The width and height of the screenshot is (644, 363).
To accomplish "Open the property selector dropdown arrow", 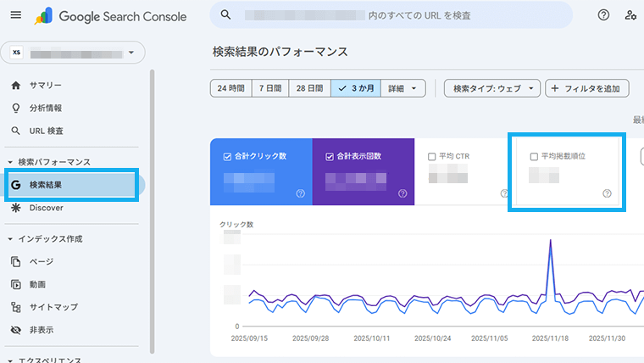I will pyautogui.click(x=131, y=53).
